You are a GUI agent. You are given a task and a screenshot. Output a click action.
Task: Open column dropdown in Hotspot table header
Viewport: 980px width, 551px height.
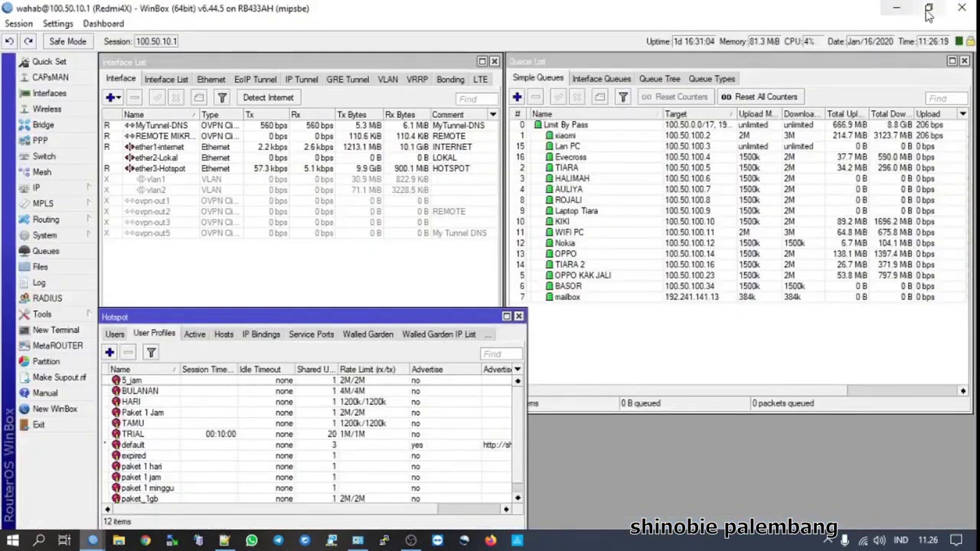pyautogui.click(x=518, y=370)
